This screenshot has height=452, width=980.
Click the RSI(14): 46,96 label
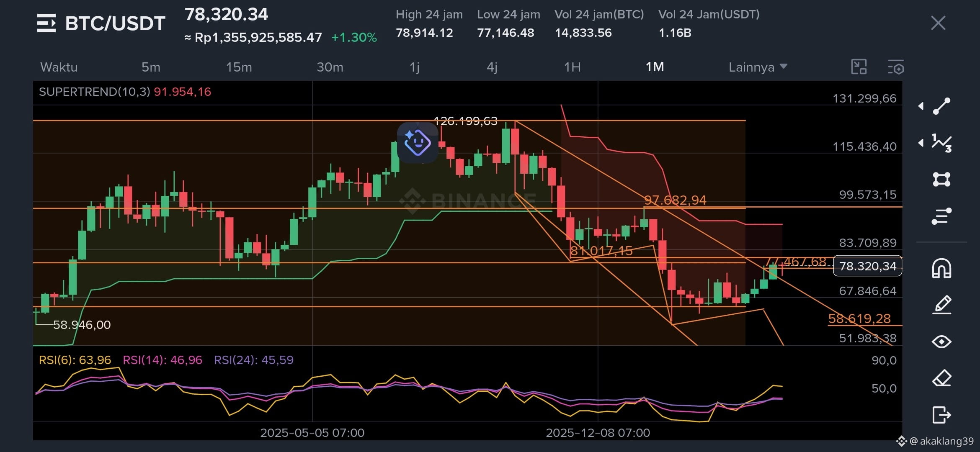[162, 360]
